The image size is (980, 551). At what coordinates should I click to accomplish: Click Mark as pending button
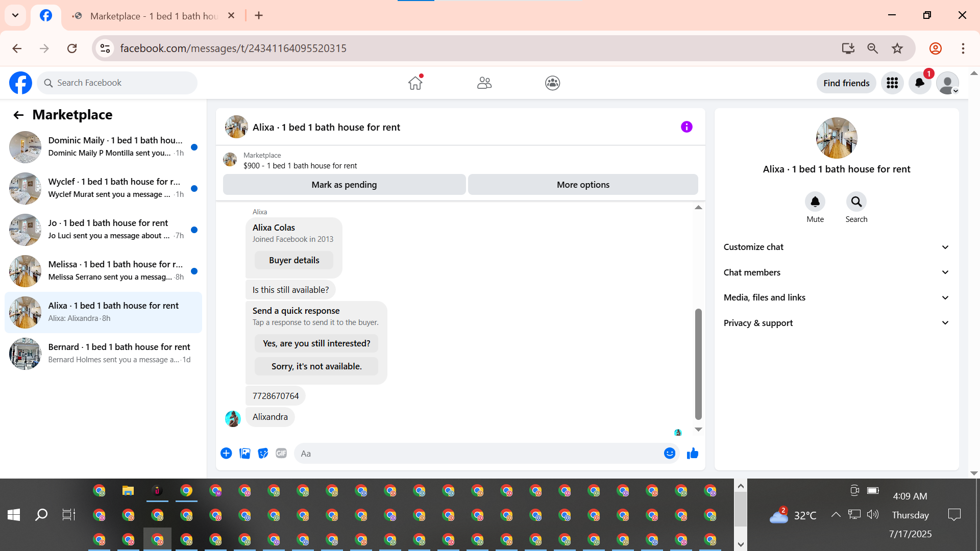tap(344, 185)
